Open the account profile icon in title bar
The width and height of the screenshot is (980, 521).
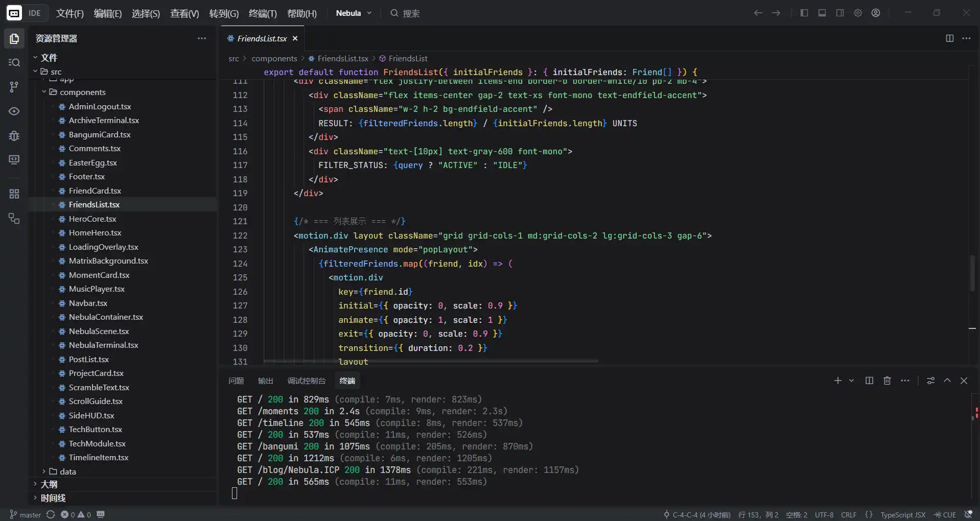tap(876, 13)
